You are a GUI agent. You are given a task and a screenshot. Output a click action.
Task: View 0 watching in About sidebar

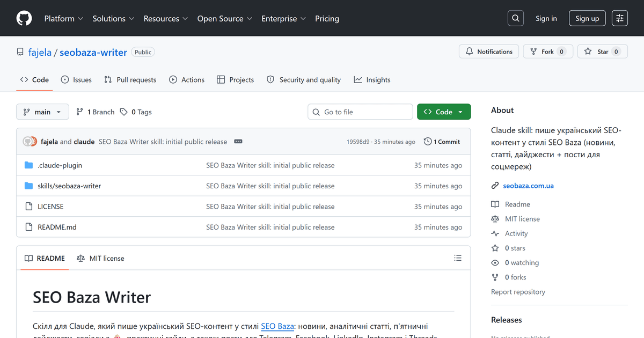tap(515, 262)
